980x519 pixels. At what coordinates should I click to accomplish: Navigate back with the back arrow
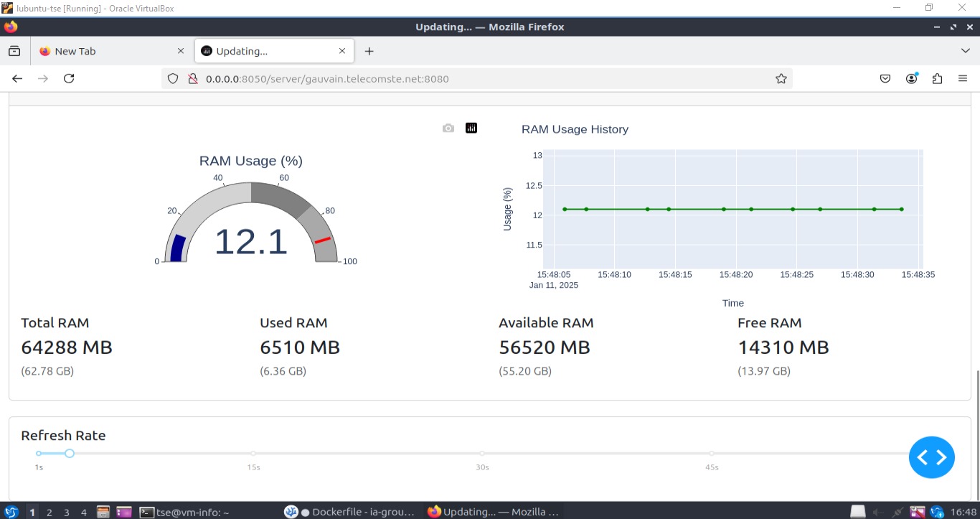pos(17,78)
